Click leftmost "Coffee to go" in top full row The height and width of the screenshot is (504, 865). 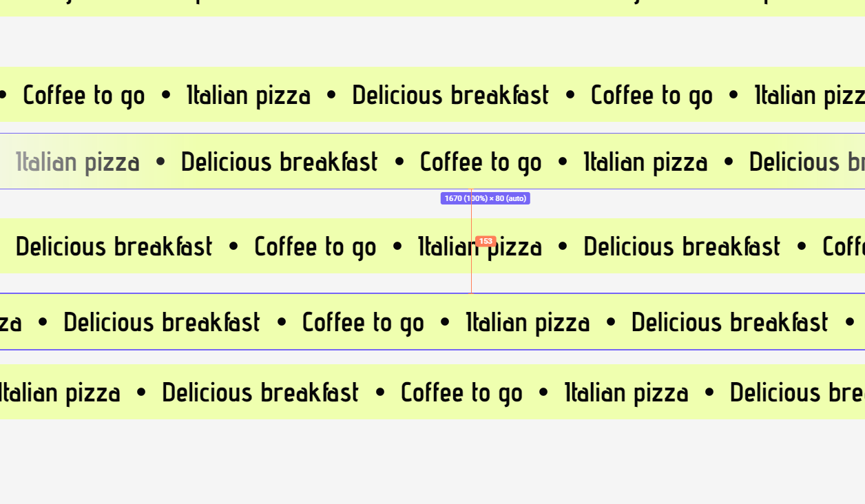[x=84, y=95]
